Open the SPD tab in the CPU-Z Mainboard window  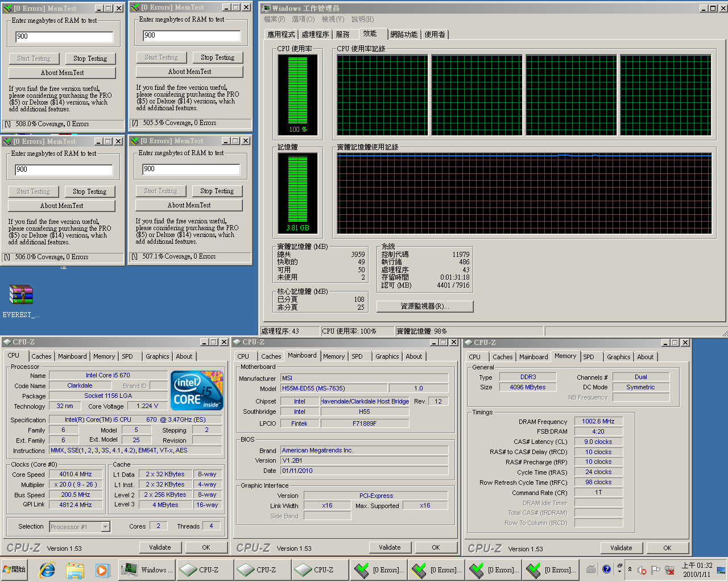(x=357, y=356)
